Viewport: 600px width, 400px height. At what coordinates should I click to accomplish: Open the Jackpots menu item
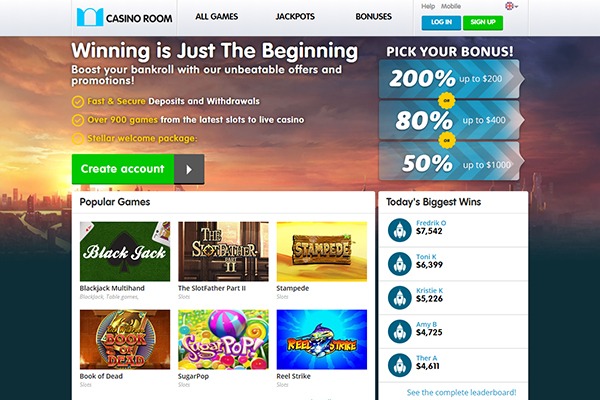[x=295, y=17]
